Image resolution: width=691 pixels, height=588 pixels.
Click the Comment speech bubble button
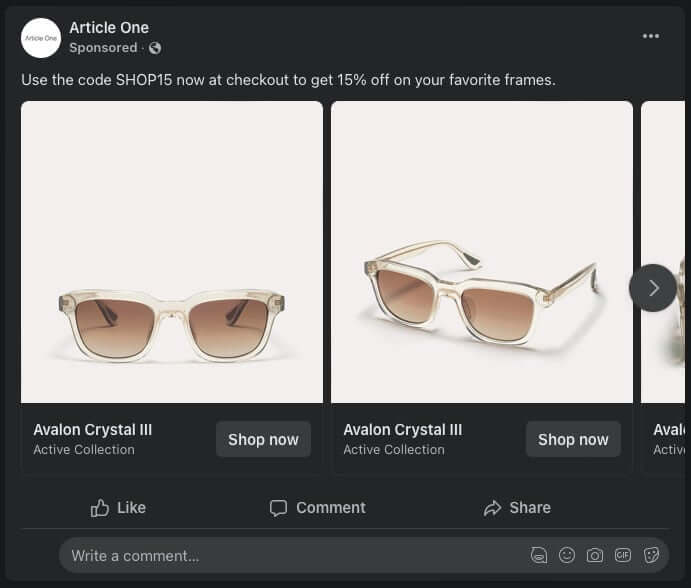point(318,508)
